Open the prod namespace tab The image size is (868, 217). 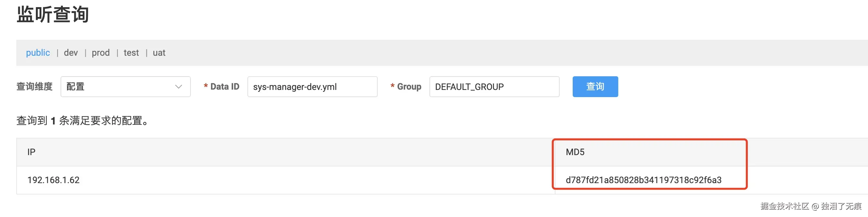[x=101, y=53]
